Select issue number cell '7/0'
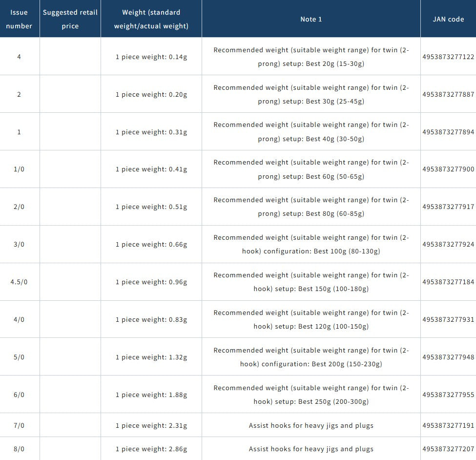The width and height of the screenshot is (476, 460). pos(19,426)
